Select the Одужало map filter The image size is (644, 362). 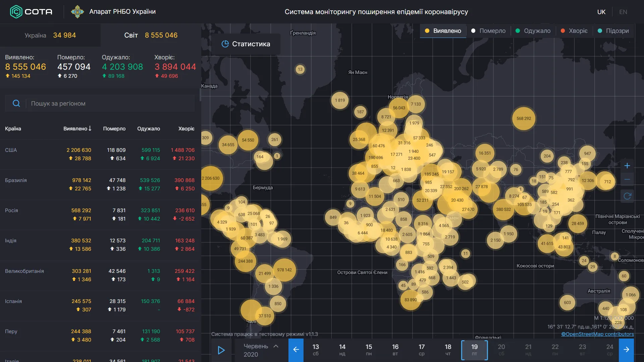(533, 31)
